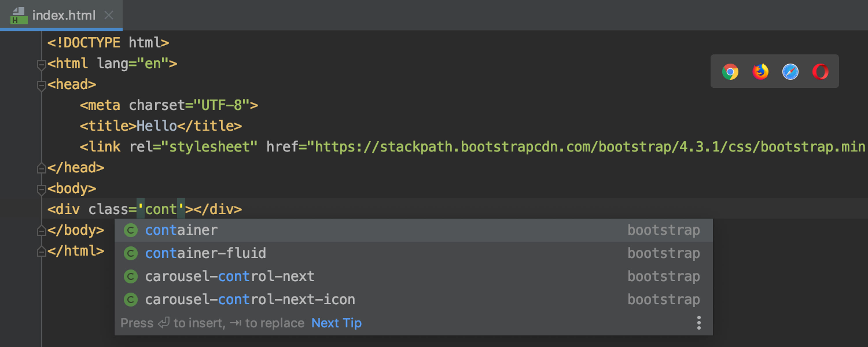The width and height of the screenshot is (868, 347).
Task: Open page in Firefox browser
Action: [760, 72]
